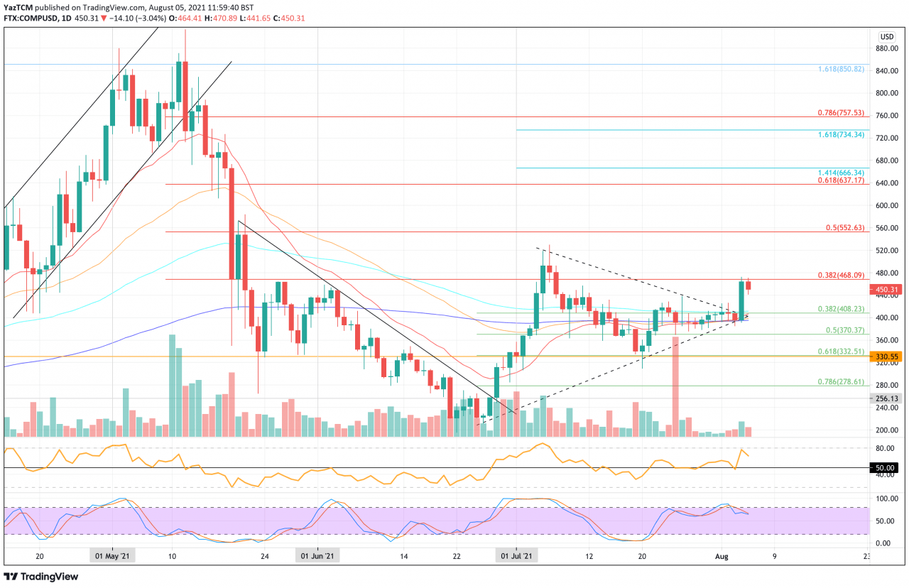The width and height of the screenshot is (909, 588).
Task: Click the '23' date label on the time axis
Action: coord(868,557)
